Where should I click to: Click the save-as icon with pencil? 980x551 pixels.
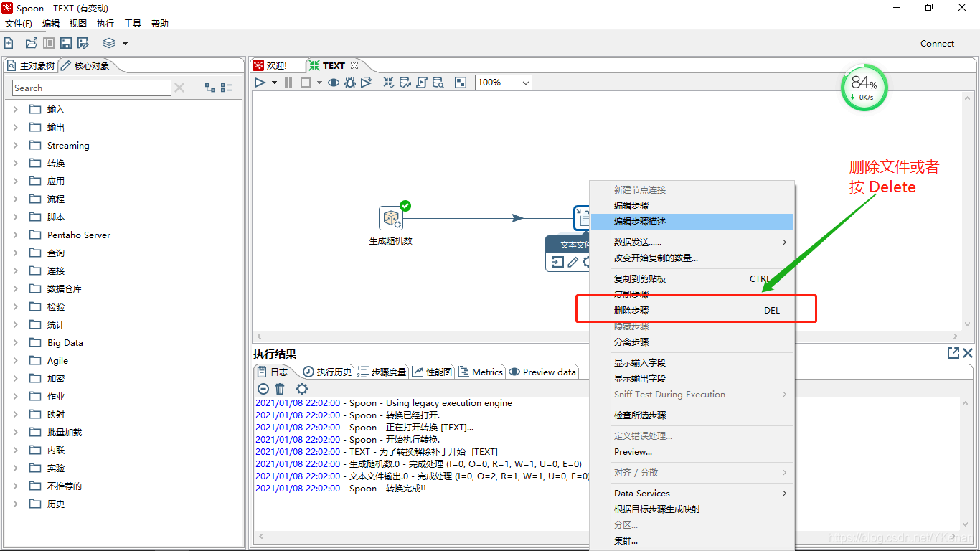click(83, 43)
